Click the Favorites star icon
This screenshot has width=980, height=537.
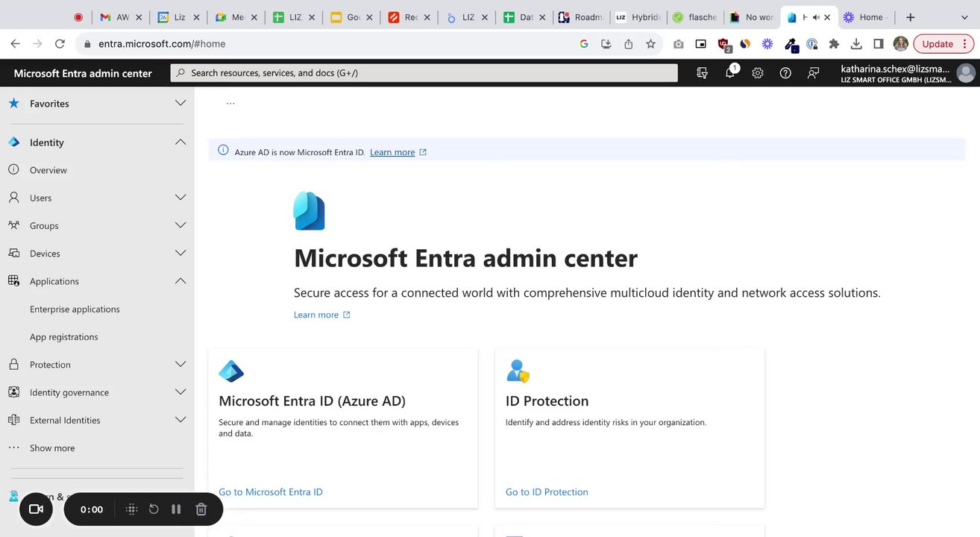click(x=13, y=104)
